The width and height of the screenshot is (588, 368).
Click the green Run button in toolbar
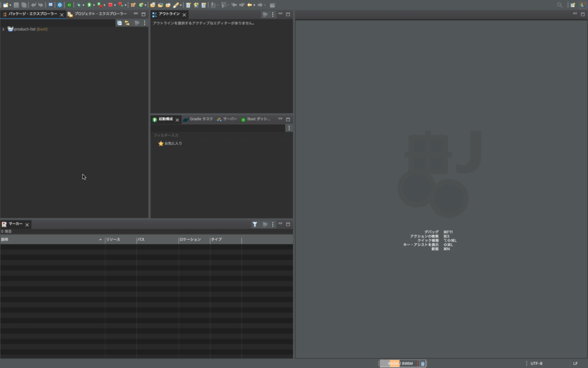point(89,5)
